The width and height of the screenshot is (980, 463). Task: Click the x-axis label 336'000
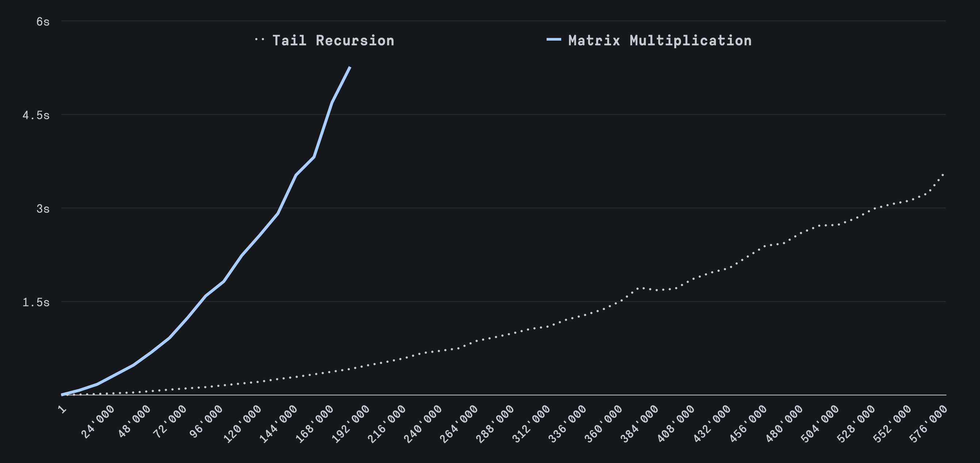point(568,425)
